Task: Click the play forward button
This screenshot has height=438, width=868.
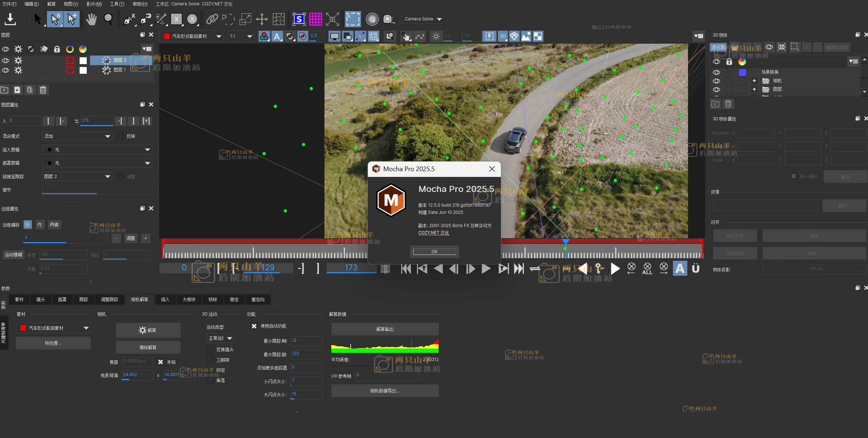Action: click(486, 269)
